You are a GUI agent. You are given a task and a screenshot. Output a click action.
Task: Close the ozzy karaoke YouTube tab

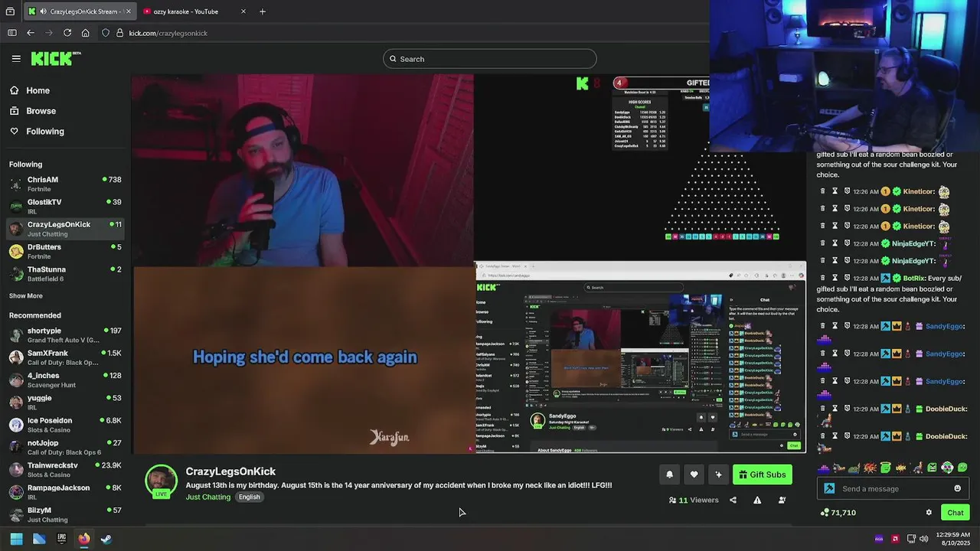[x=243, y=11]
